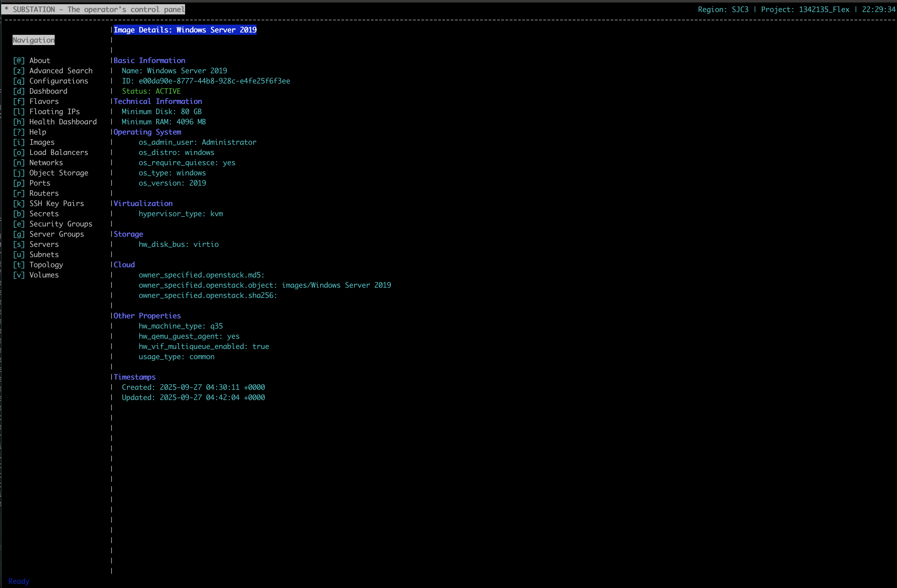Click the [i] Images shortcut bracket

(18, 142)
